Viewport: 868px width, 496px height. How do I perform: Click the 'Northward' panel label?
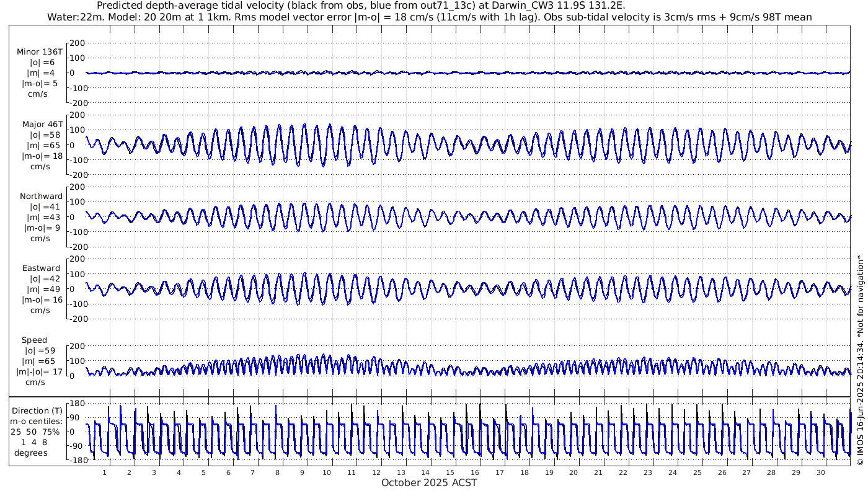(x=42, y=197)
